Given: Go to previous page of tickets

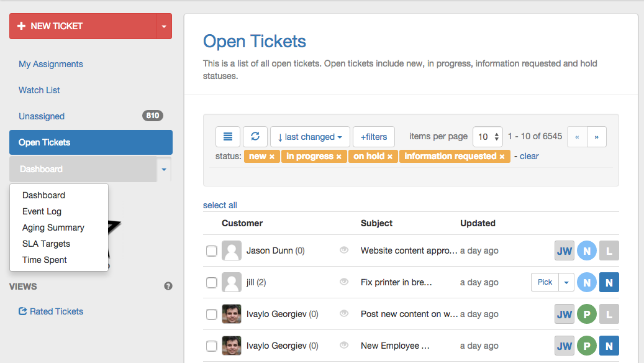Looking at the screenshot, I should 577,137.
